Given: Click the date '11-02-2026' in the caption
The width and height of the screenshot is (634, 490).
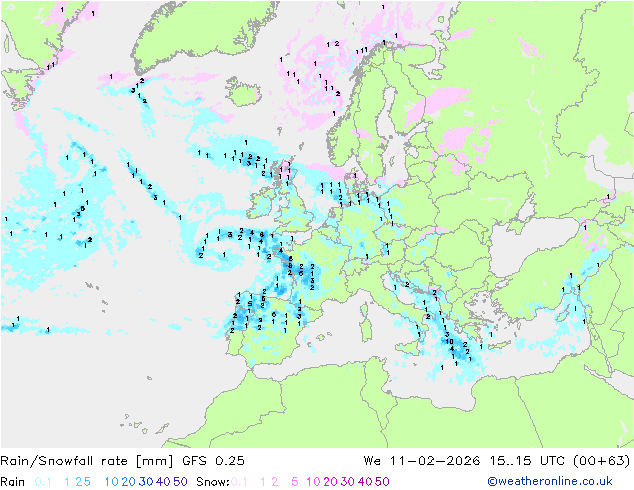Looking at the screenshot, I should [x=435, y=461].
